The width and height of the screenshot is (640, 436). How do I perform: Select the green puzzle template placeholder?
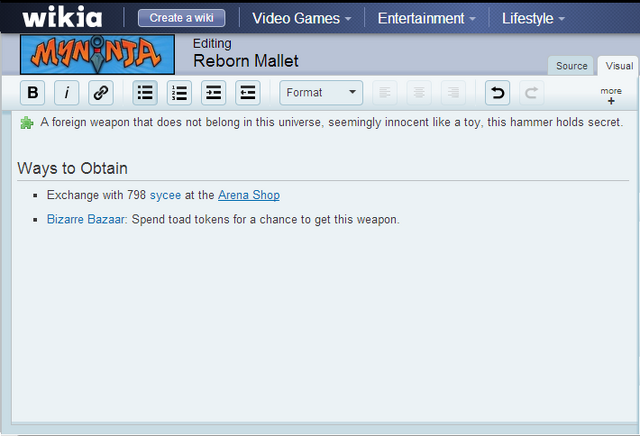[x=27, y=122]
